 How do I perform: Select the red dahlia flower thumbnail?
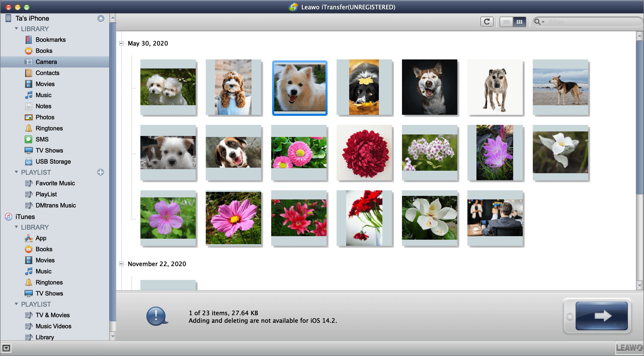tap(364, 153)
